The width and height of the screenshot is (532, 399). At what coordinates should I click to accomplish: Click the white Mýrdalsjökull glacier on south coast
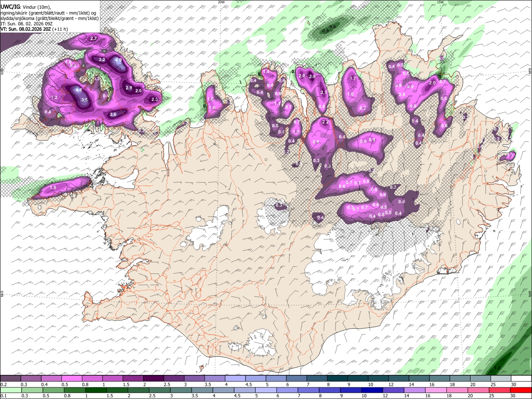pos(260,343)
